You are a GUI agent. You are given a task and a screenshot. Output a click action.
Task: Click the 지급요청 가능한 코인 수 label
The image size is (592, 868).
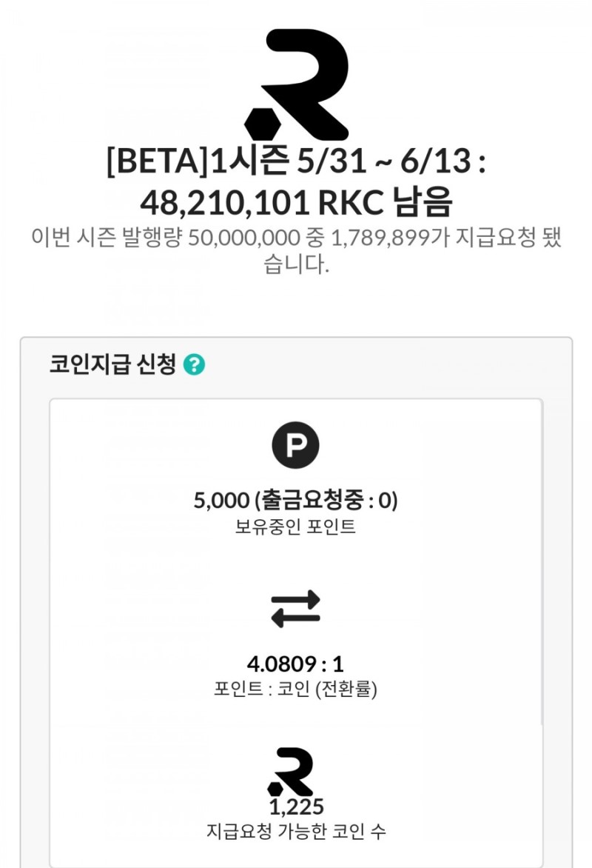point(295,831)
